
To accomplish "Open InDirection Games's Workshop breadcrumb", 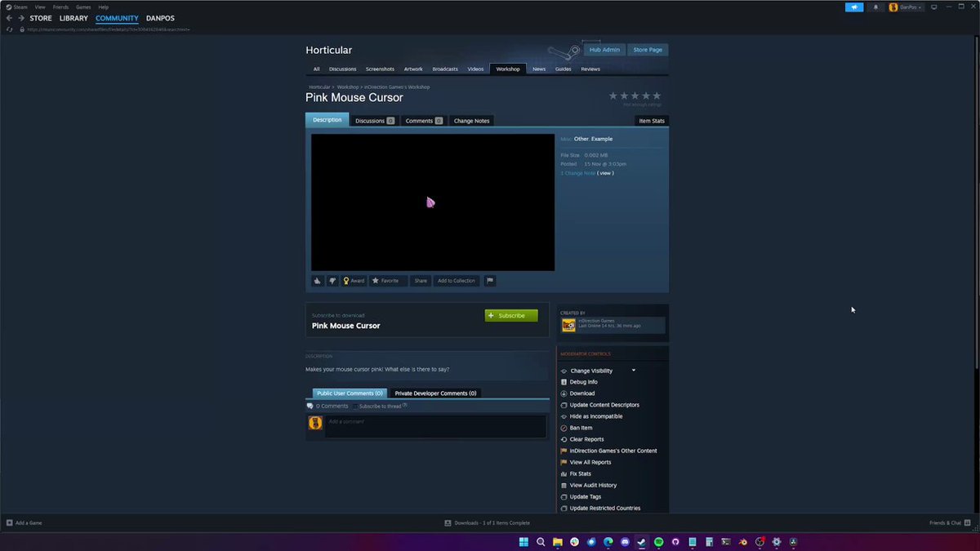I will 397,87.
